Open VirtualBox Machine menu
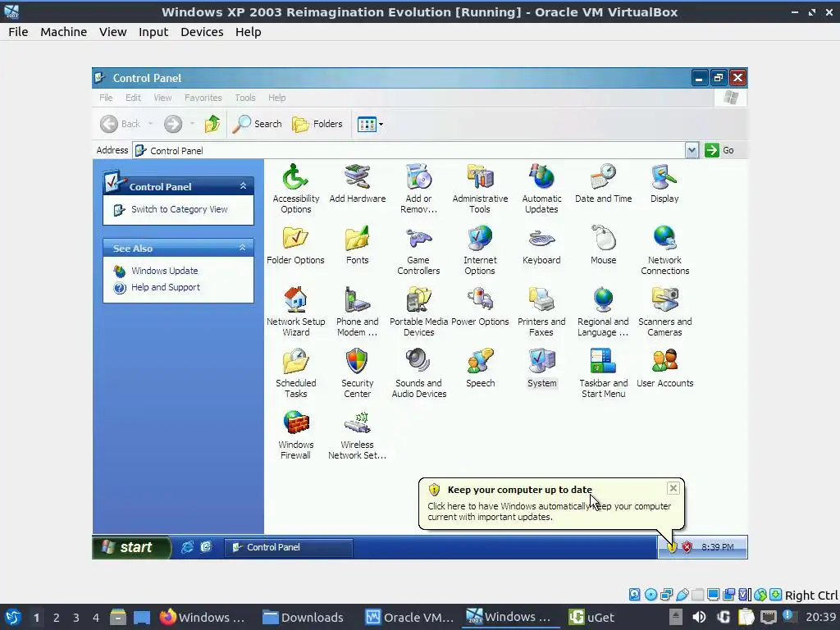 coord(63,32)
